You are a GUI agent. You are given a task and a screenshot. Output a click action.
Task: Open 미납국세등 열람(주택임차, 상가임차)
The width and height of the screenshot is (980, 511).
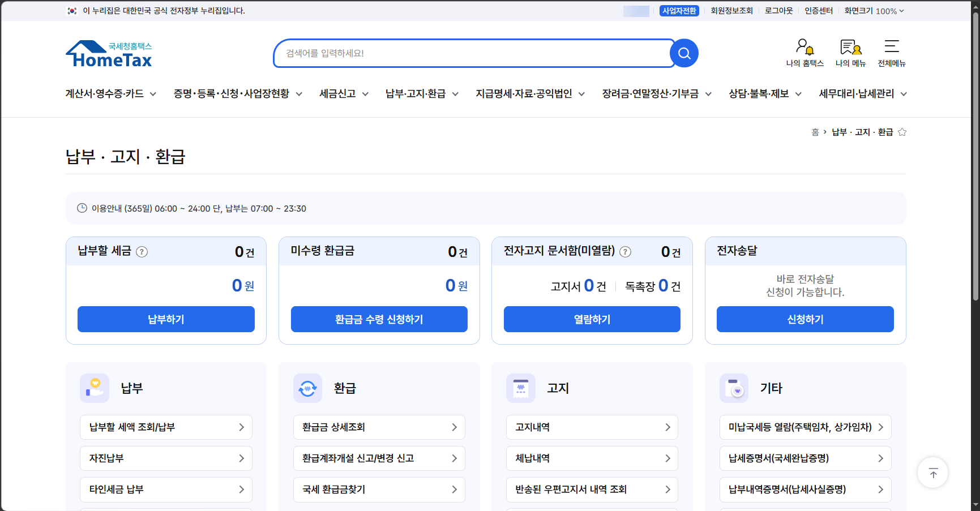(x=805, y=427)
